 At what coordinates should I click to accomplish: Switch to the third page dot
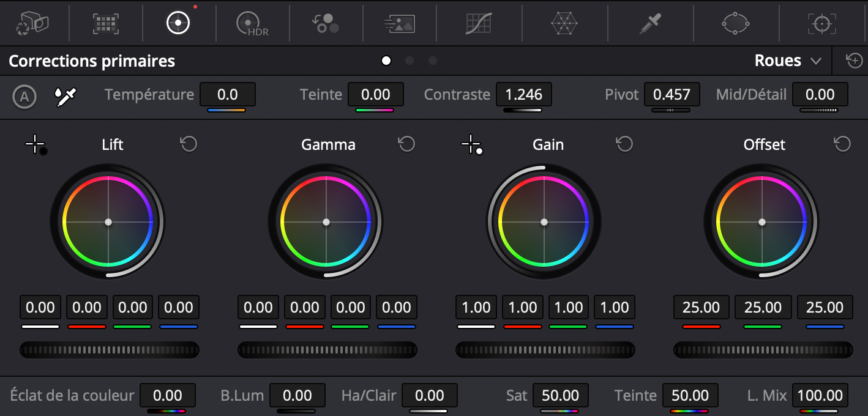433,61
